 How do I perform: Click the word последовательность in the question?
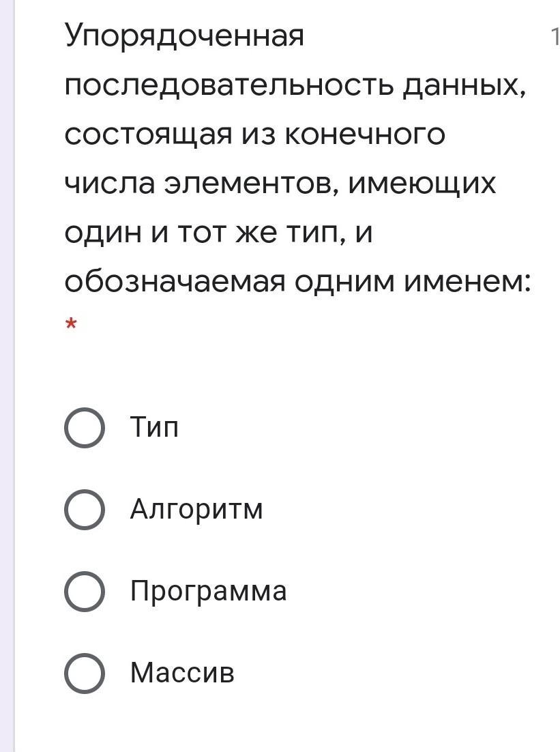[229, 87]
